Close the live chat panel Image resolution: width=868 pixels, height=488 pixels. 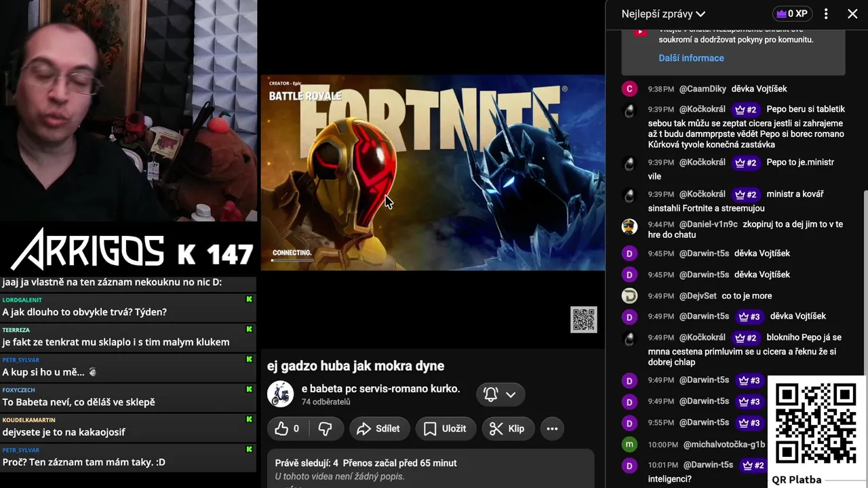coord(852,14)
